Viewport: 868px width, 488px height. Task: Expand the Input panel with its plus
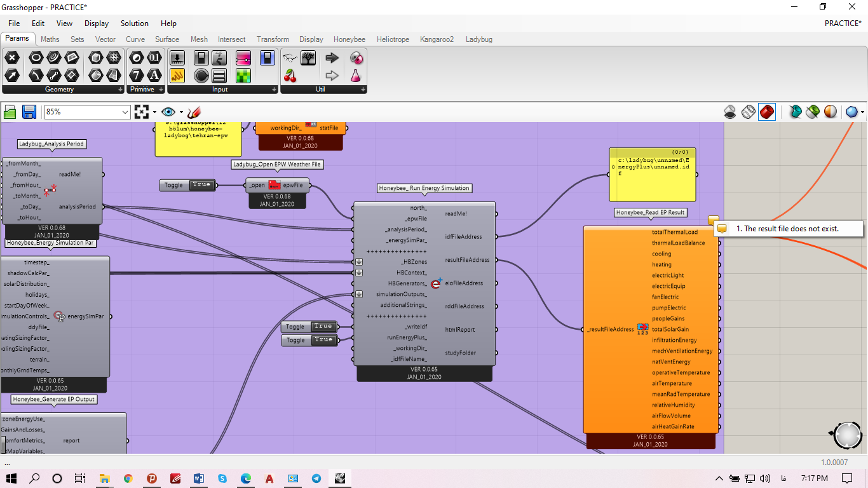(273, 90)
